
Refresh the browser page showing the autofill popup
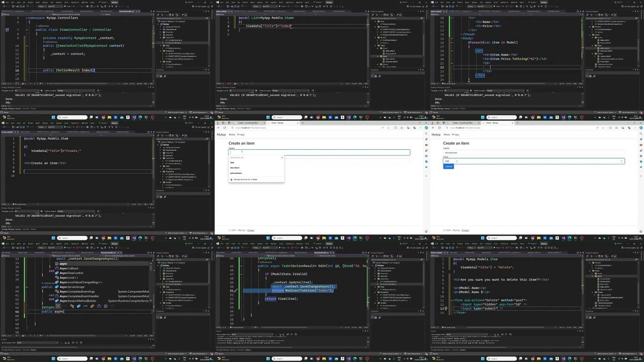pyautogui.click(x=225, y=128)
